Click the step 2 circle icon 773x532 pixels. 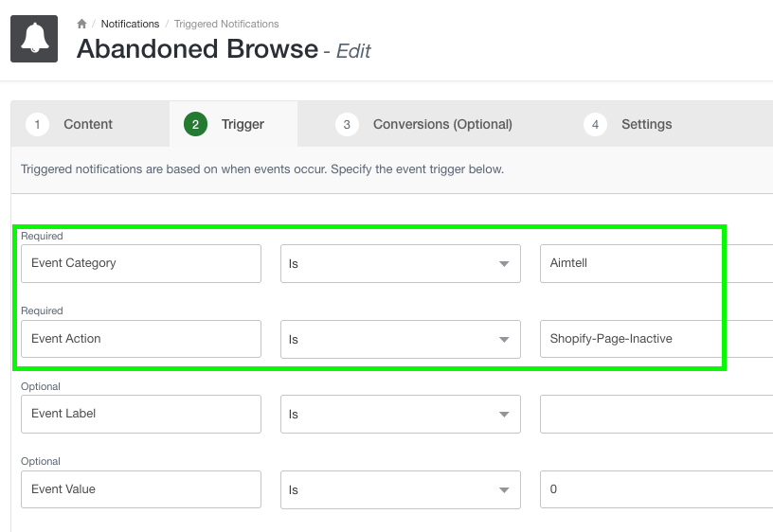(x=195, y=124)
